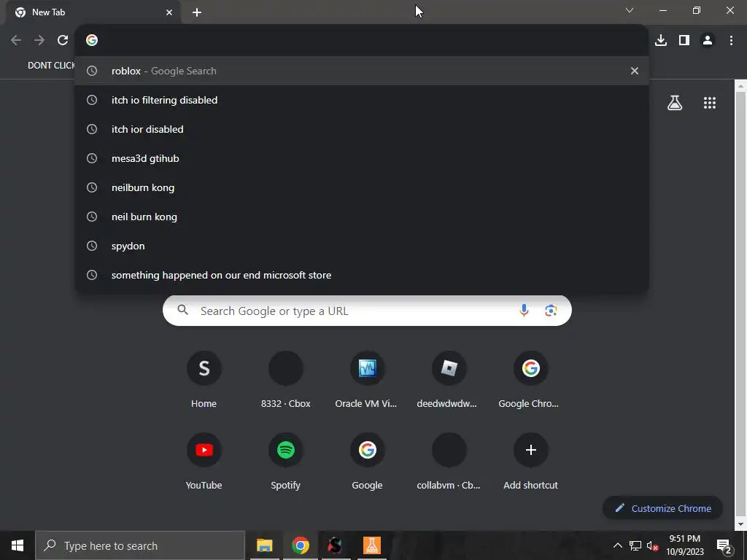This screenshot has width=747, height=560.
Task: Search by image with Lens icon
Action: [x=551, y=311]
